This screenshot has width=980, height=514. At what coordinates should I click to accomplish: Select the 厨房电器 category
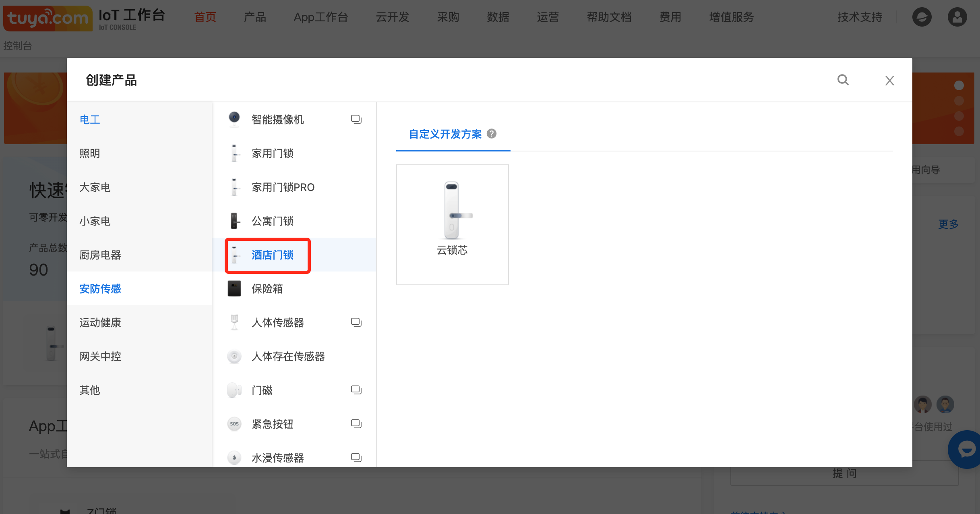click(139, 255)
